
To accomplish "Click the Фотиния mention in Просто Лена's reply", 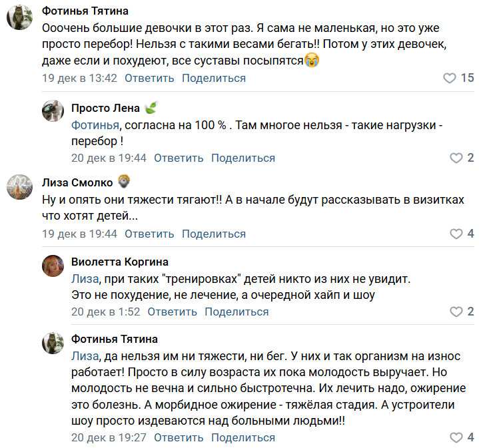I will tap(95, 125).
